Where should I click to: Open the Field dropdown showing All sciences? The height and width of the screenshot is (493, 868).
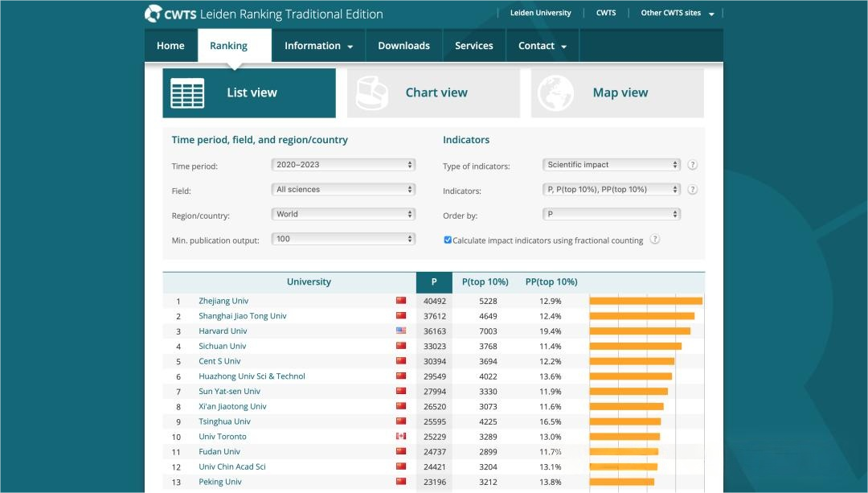point(343,190)
